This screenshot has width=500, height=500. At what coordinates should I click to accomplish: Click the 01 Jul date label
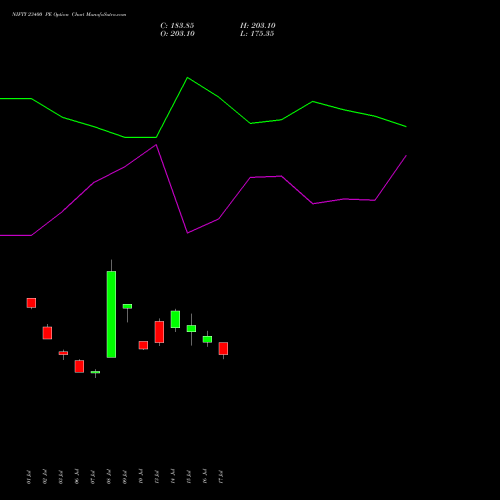pos(29,477)
